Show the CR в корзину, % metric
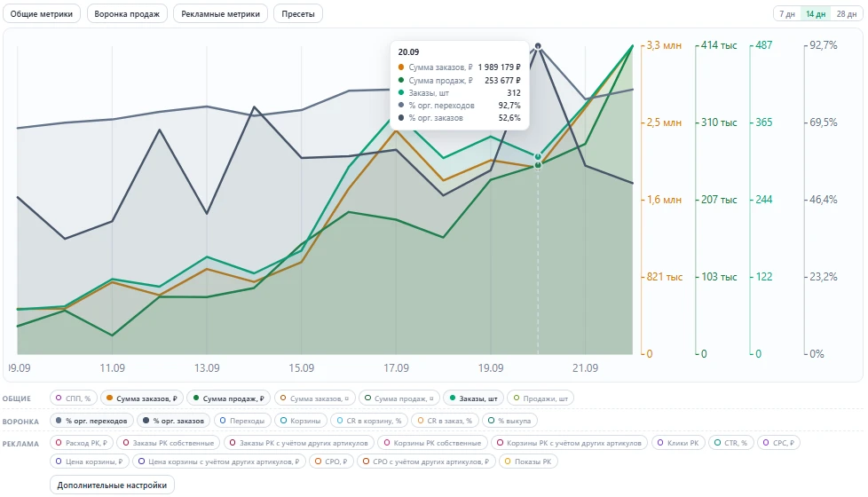Image resolution: width=868 pixels, height=497 pixels. 368,421
